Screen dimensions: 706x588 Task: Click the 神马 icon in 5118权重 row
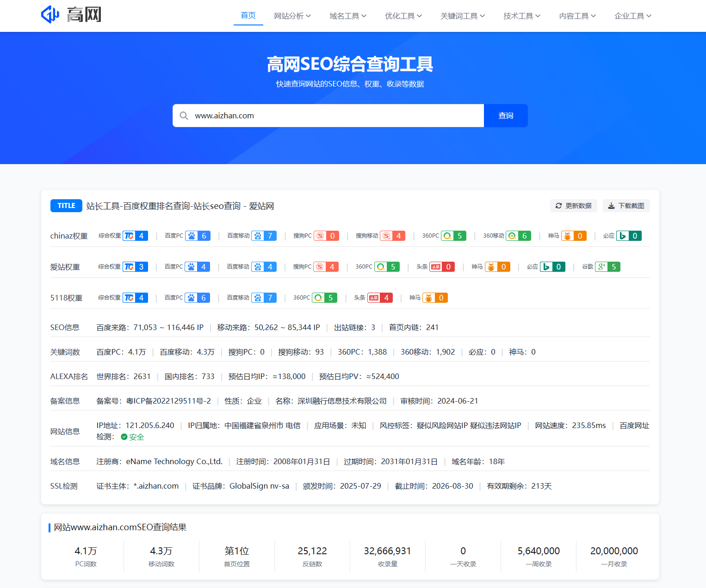tap(429, 298)
